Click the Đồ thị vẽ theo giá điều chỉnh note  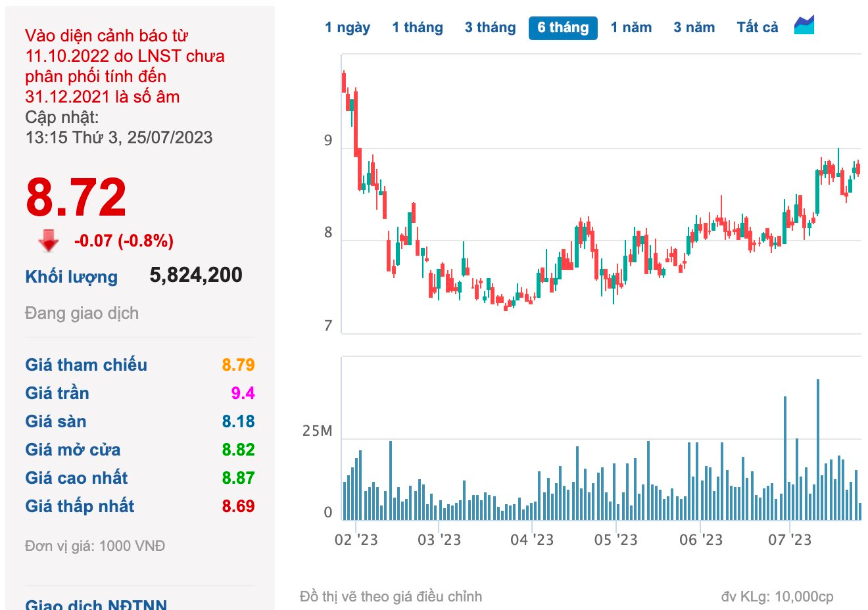click(391, 597)
